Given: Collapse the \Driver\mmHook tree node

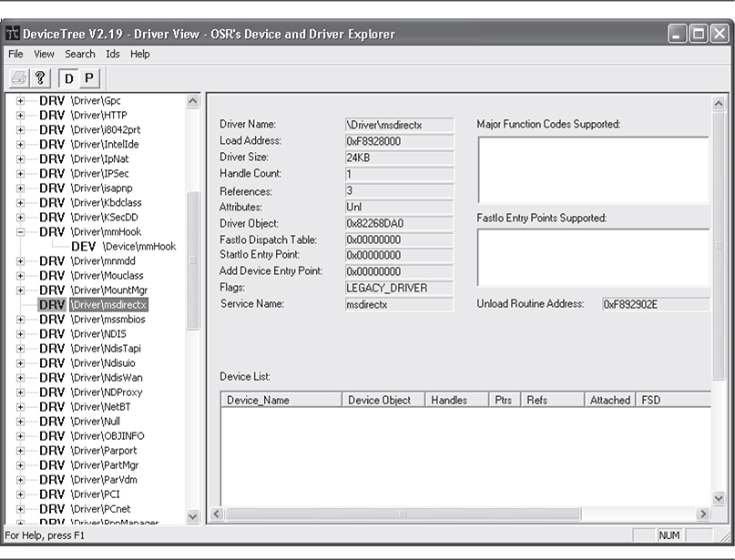Looking at the screenshot, I should click(20, 232).
